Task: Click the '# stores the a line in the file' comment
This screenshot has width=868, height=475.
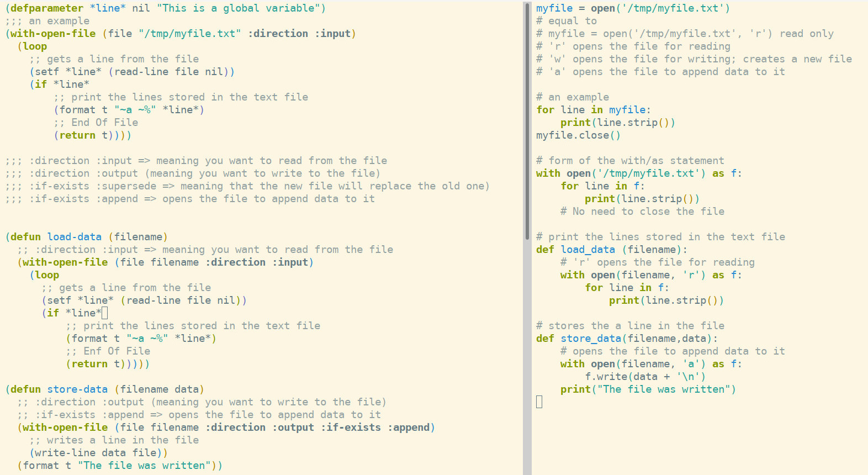Action: 630,326
